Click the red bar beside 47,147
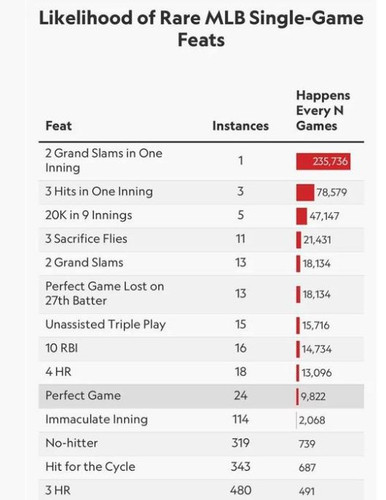 [x=301, y=216]
